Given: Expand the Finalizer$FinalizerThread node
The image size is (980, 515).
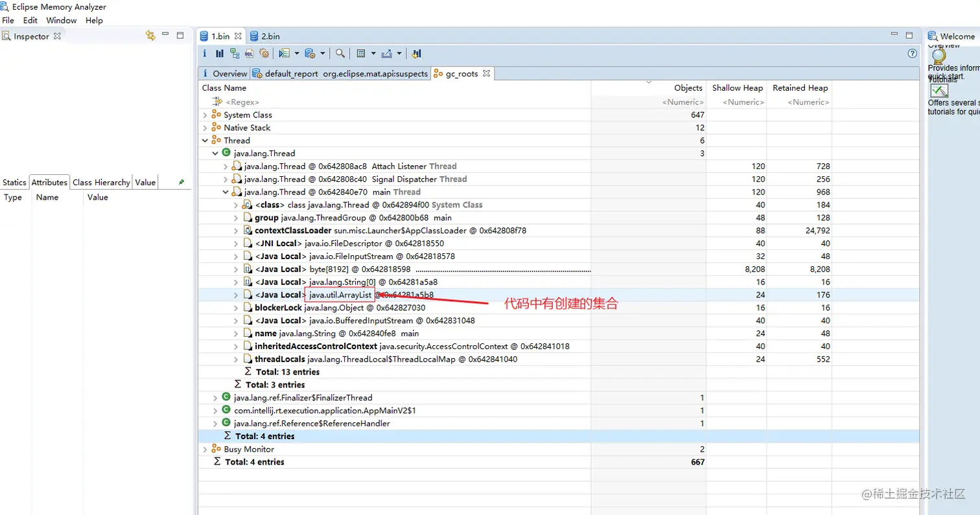Looking at the screenshot, I should 215,398.
